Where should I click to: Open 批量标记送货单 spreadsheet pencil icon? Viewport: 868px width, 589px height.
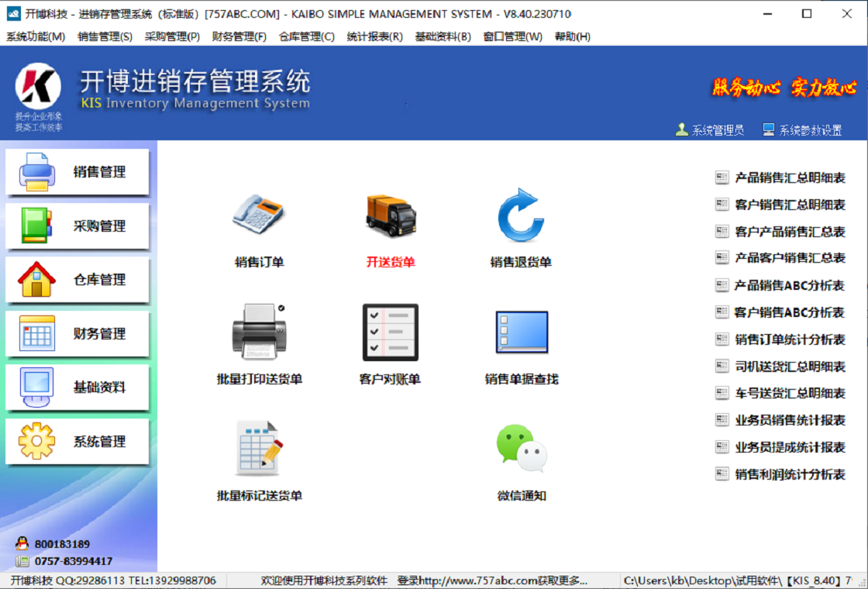(259, 449)
